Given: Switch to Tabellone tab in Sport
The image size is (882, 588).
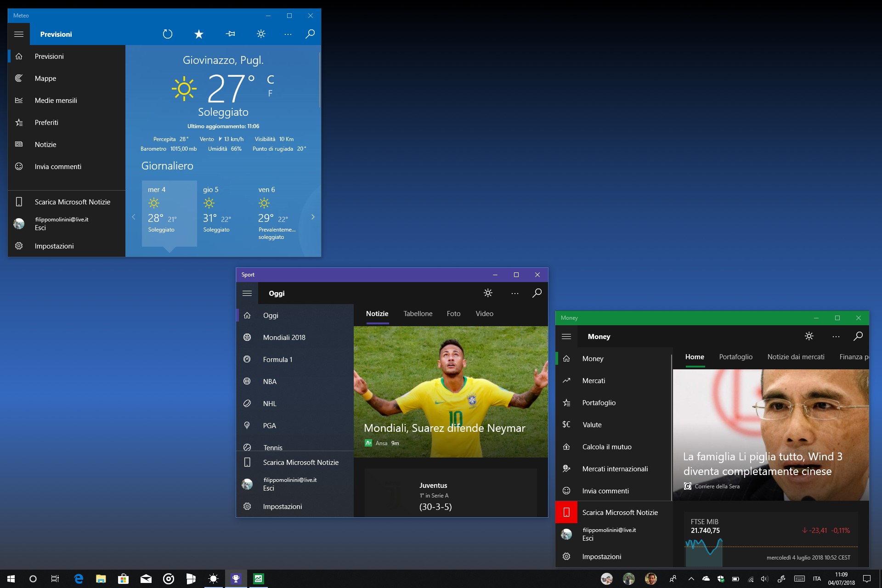Looking at the screenshot, I should click(x=418, y=314).
